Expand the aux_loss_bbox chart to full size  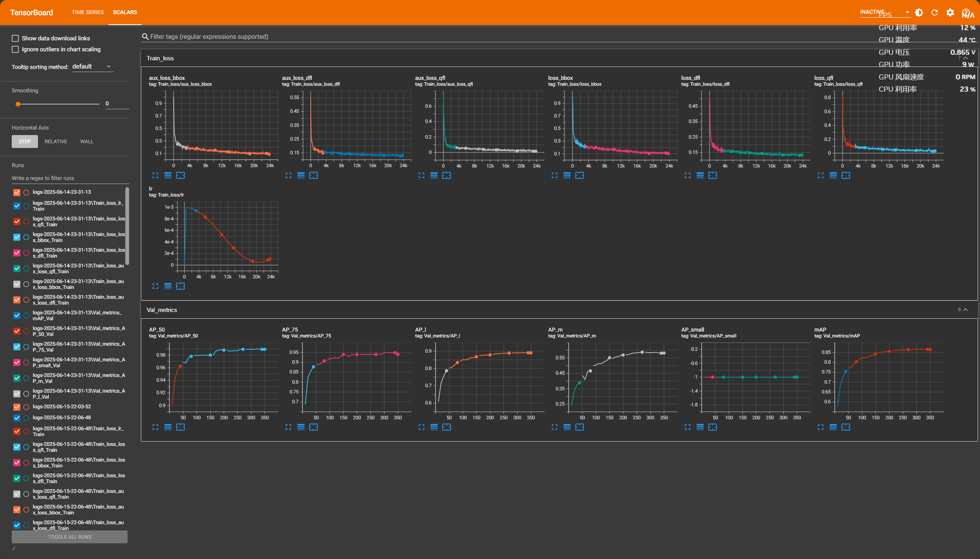(x=155, y=175)
